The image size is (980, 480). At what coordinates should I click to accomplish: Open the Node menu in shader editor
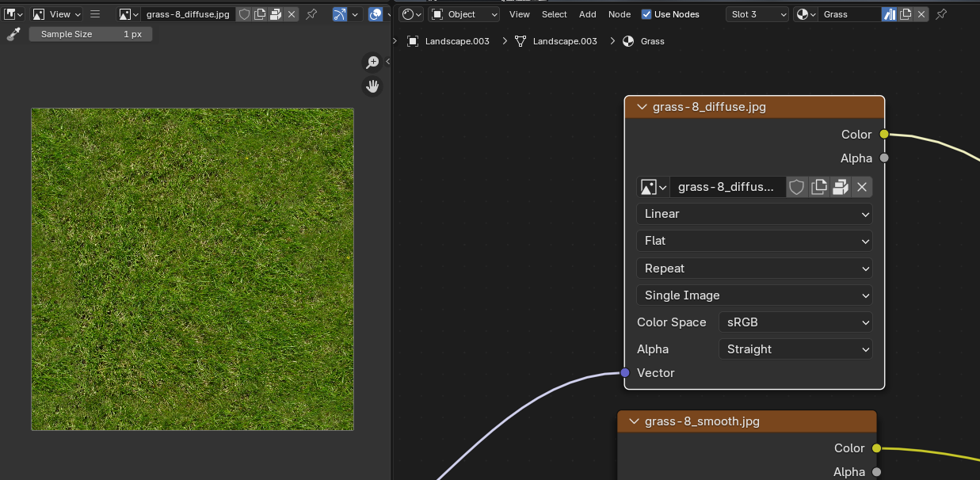(x=619, y=14)
